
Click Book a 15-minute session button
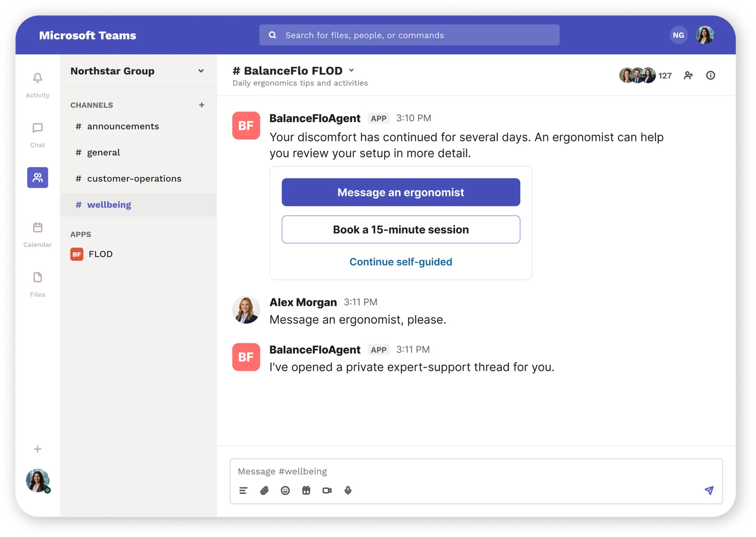401,230
